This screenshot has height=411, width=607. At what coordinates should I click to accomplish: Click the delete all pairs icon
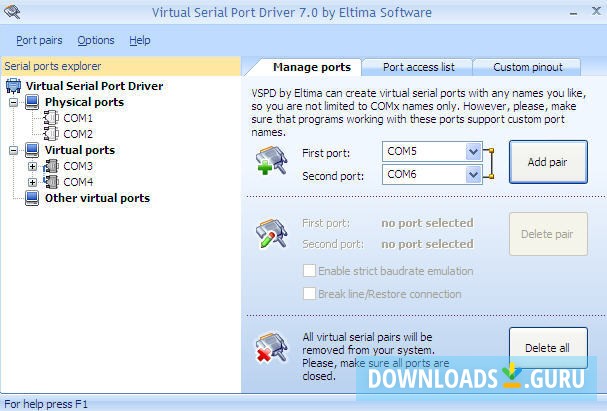point(271,347)
